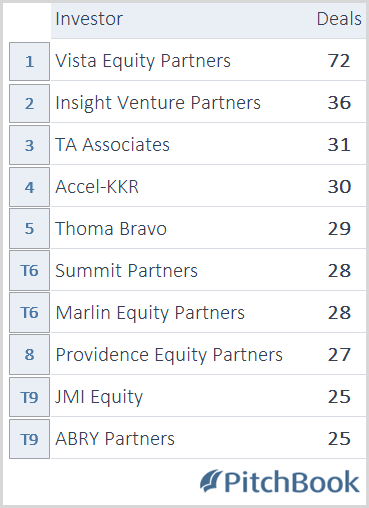Click rank badge number 3
Screen dimensions: 369x508
[x=29, y=145]
